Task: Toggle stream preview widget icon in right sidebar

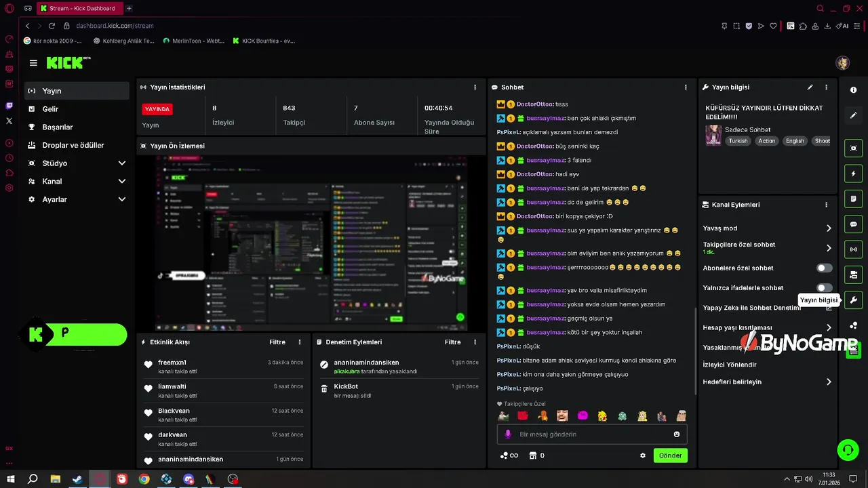Action: click(x=853, y=148)
